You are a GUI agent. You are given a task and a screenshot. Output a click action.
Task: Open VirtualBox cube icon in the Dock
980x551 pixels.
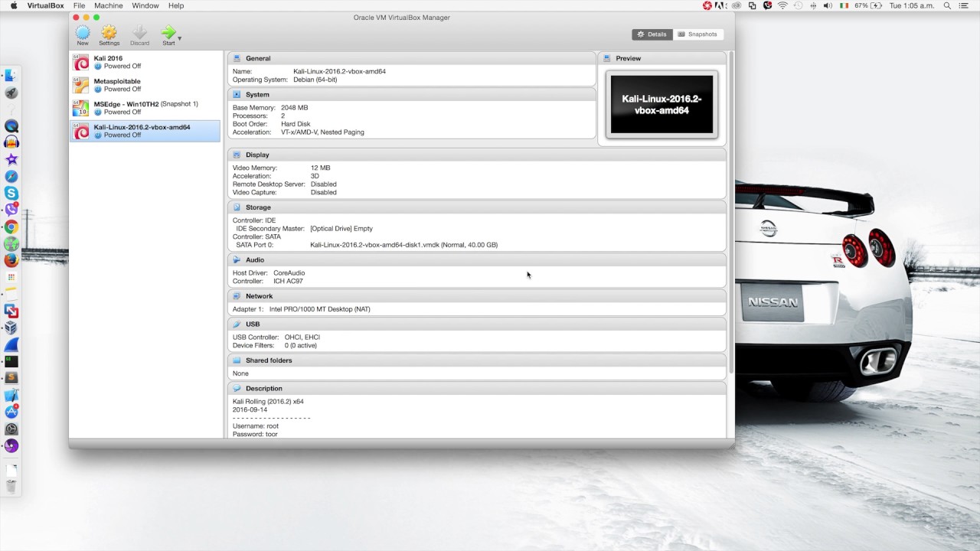(11, 328)
